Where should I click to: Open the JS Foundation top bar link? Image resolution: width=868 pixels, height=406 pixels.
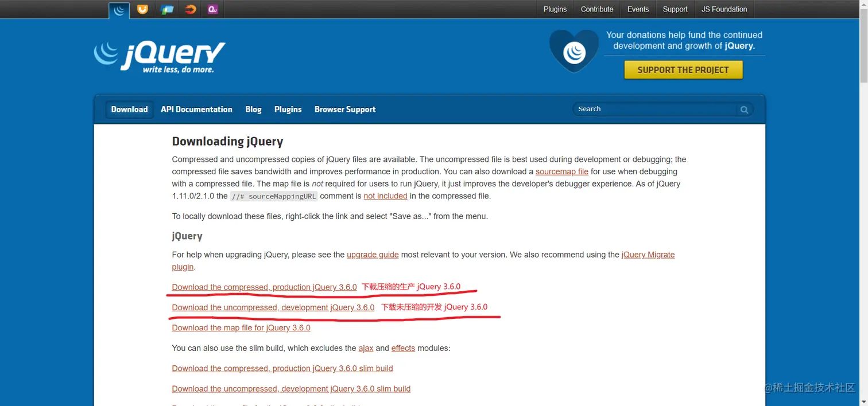724,9
